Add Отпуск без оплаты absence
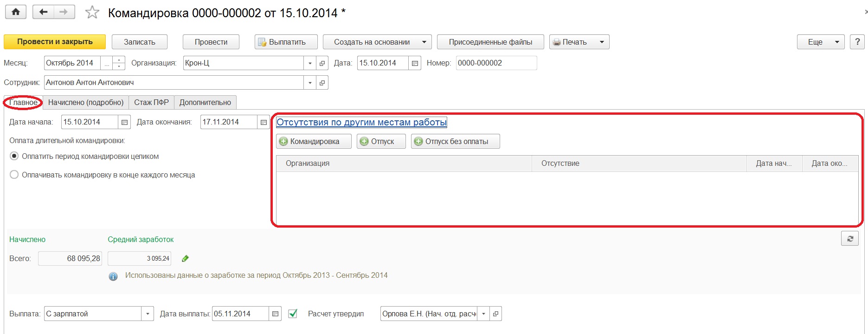The width and height of the screenshot is (868, 334). coord(456,141)
